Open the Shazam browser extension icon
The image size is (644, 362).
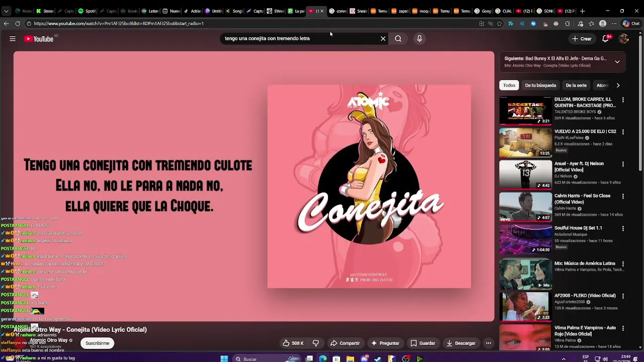click(533, 24)
